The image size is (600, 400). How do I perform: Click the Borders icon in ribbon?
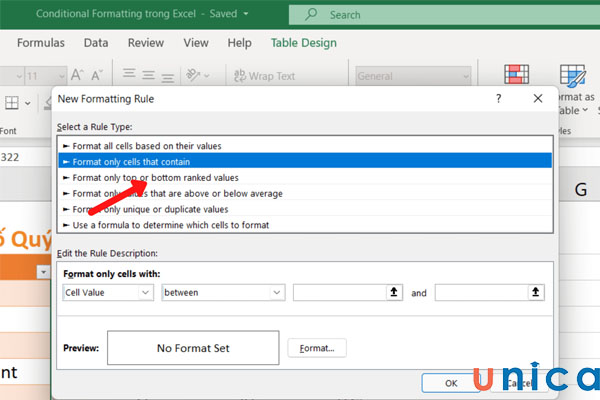[x=13, y=102]
